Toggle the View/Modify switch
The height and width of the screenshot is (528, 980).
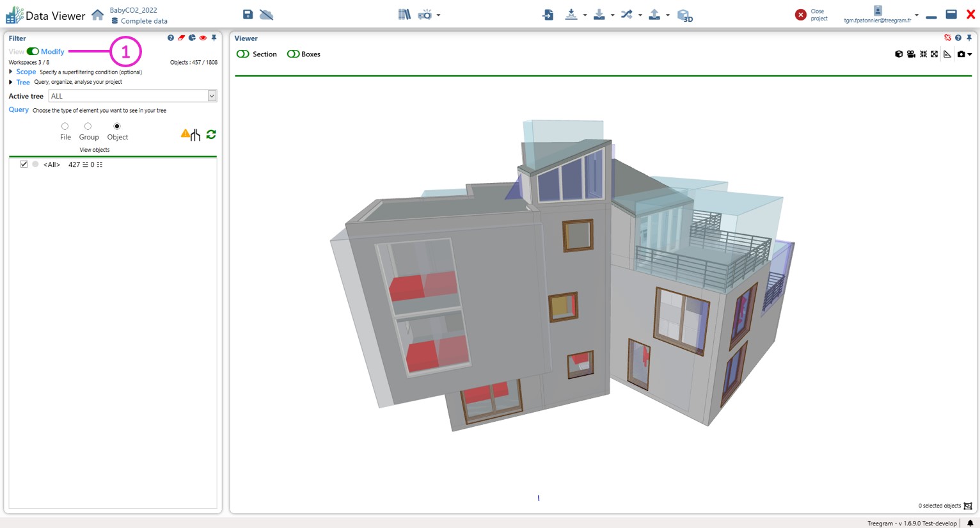pyautogui.click(x=33, y=52)
